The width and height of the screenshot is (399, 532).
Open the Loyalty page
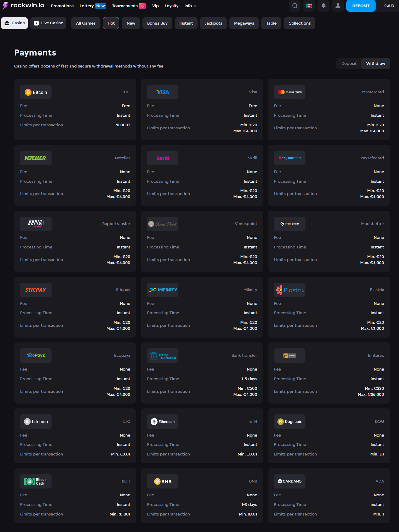(171, 6)
